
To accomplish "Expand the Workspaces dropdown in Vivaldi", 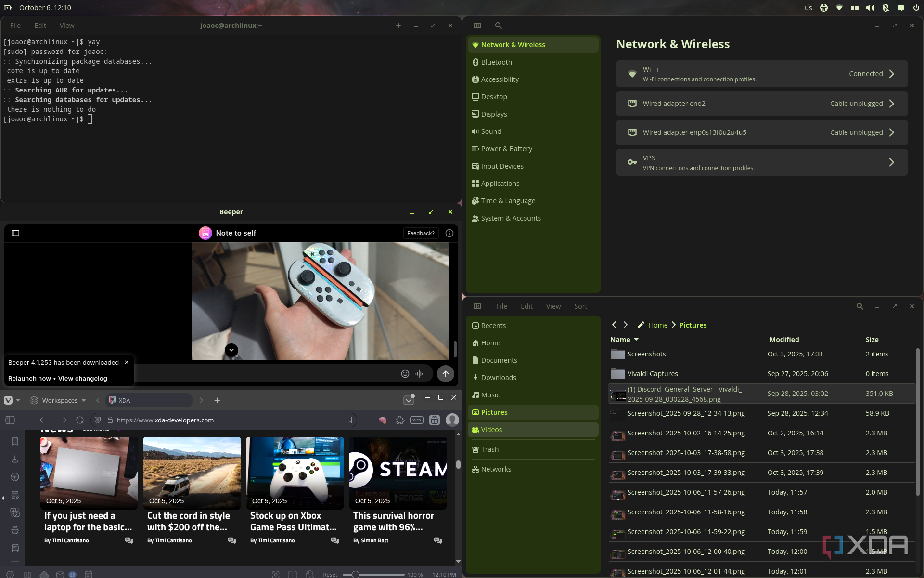I will coord(58,400).
